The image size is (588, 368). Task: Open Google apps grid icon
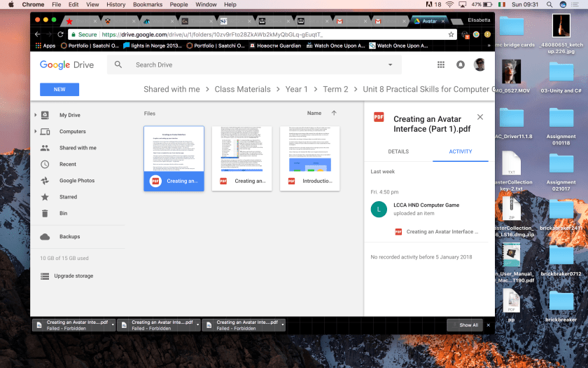(x=441, y=64)
